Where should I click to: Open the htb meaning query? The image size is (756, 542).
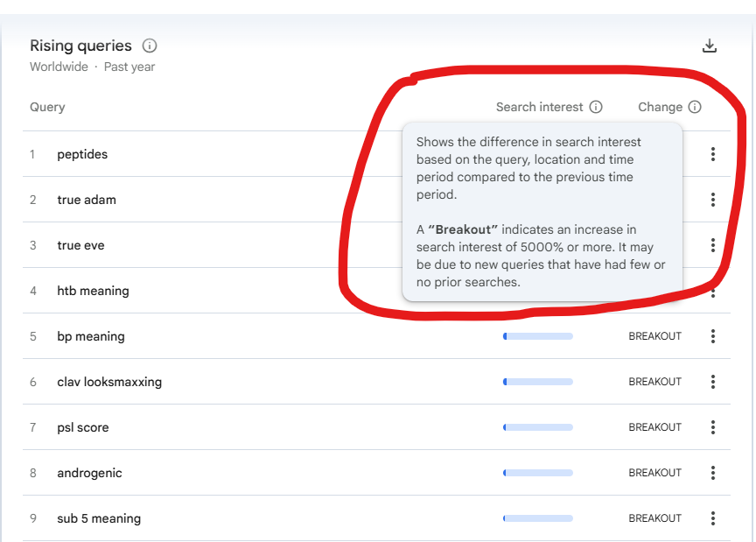93,291
